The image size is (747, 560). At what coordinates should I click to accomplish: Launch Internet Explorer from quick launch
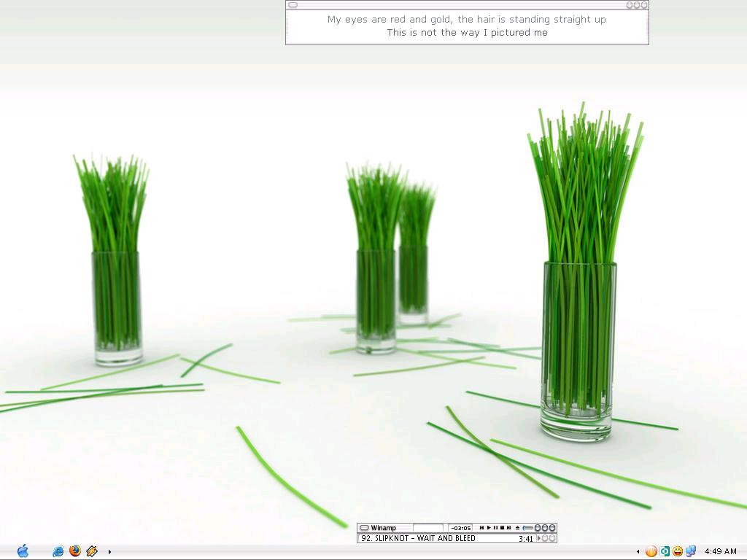click(58, 551)
